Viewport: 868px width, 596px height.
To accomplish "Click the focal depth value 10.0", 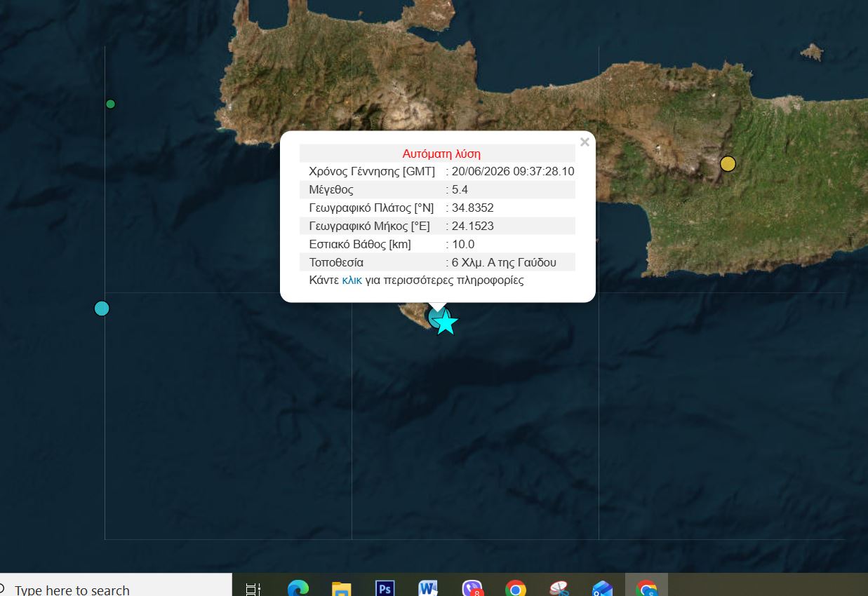I will (463, 244).
